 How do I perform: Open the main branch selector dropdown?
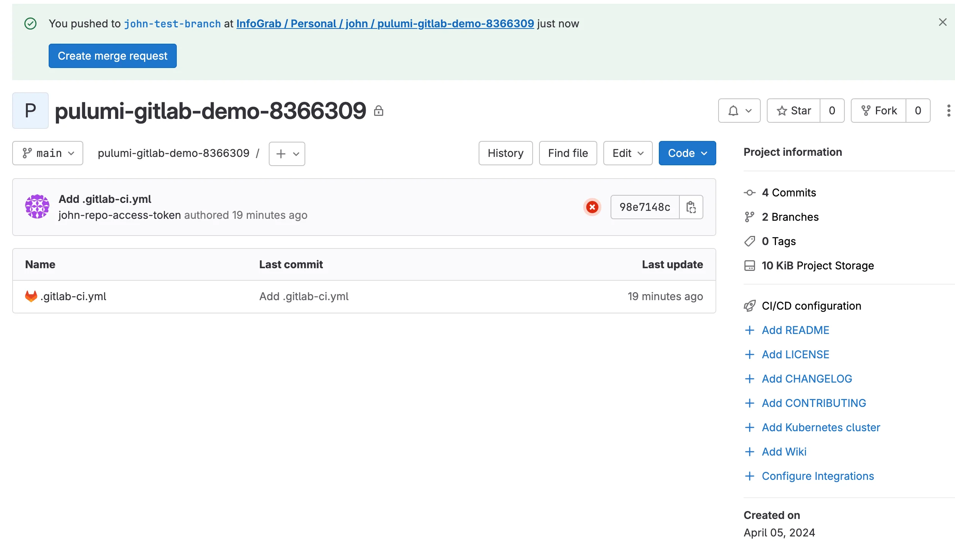click(48, 153)
